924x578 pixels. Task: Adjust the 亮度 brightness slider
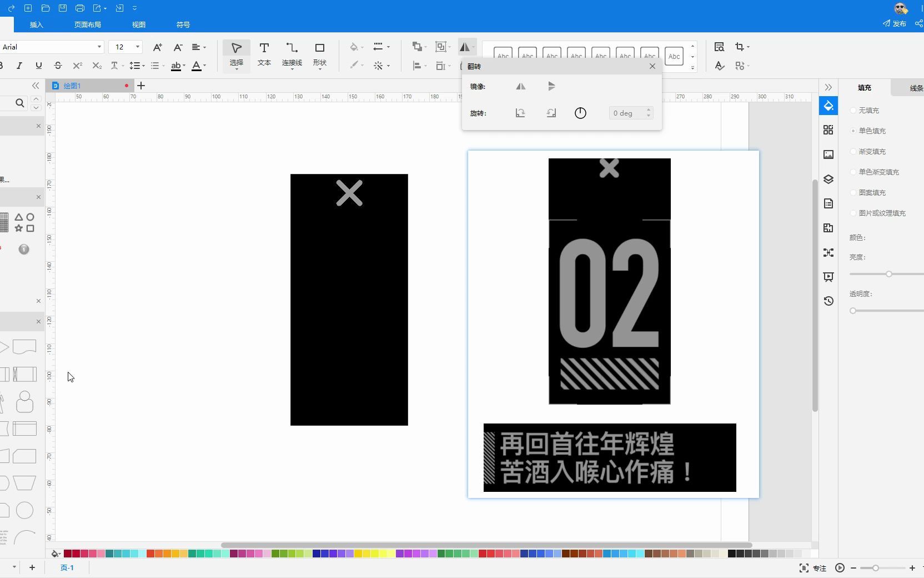click(887, 273)
